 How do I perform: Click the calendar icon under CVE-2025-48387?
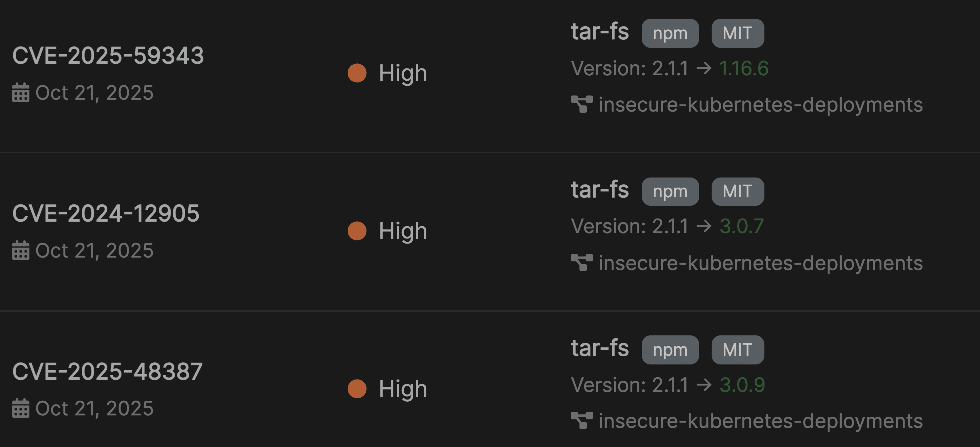pyautogui.click(x=21, y=408)
